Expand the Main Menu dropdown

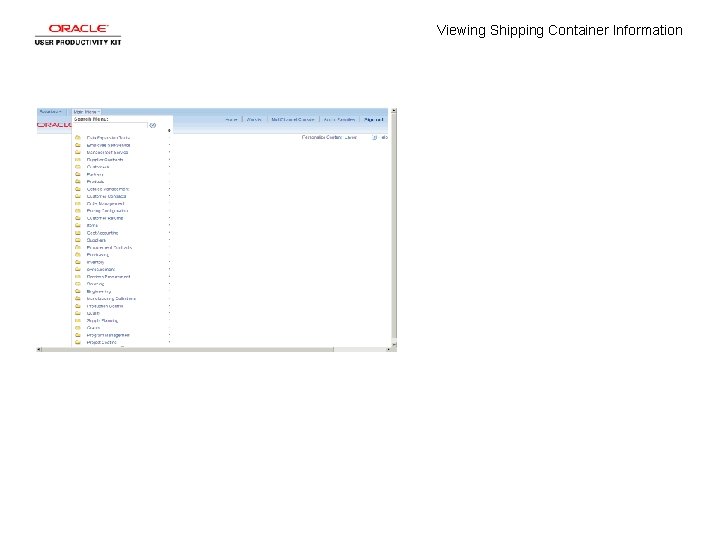[x=86, y=112]
